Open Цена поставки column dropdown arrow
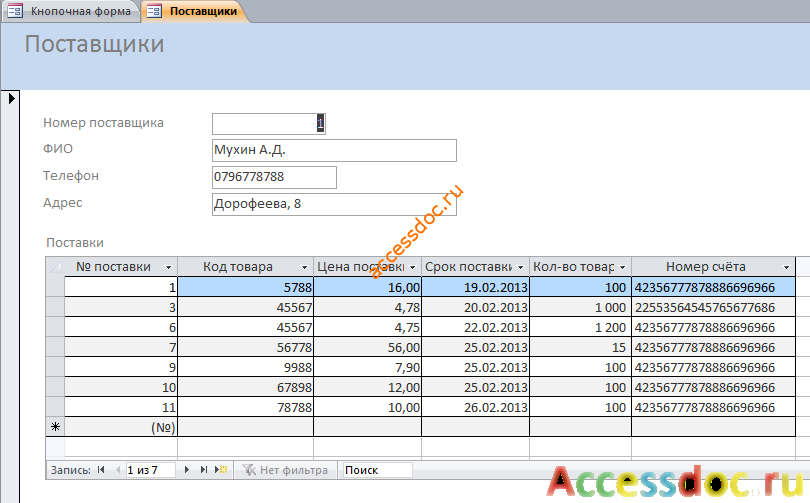The height and width of the screenshot is (503, 810). click(x=412, y=268)
